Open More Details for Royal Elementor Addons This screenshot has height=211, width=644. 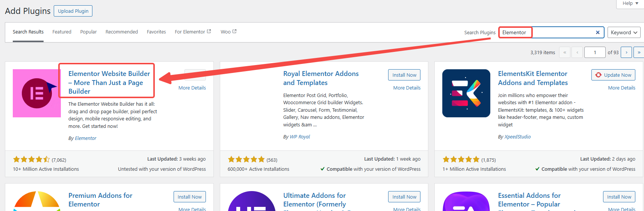pyautogui.click(x=407, y=88)
